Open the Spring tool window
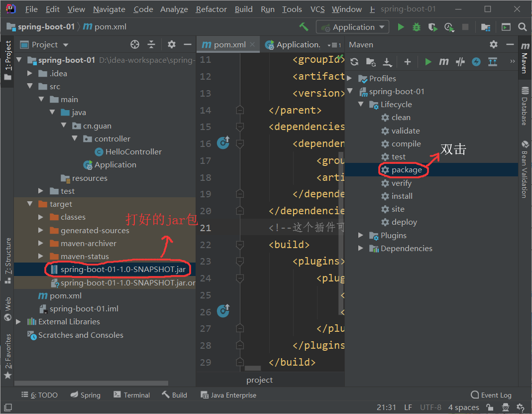Image resolution: width=532 pixels, height=414 pixels. [86, 395]
